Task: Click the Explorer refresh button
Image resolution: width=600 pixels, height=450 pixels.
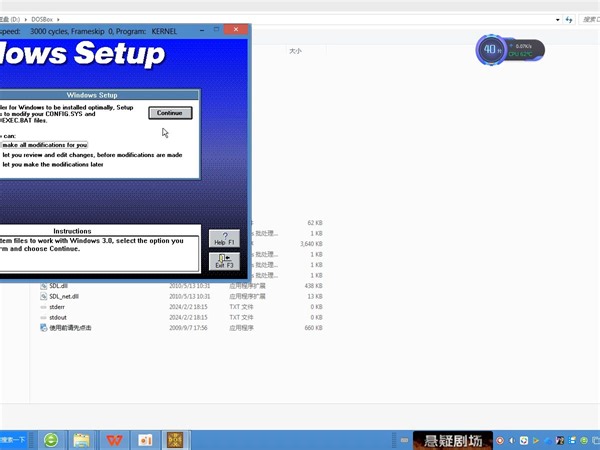Action: pos(569,19)
